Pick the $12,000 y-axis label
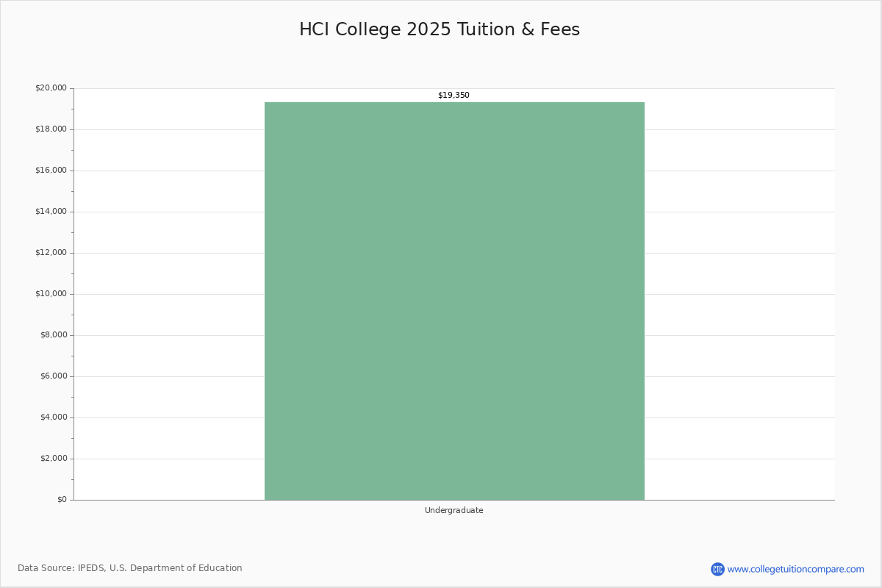The image size is (882, 588). pos(51,253)
